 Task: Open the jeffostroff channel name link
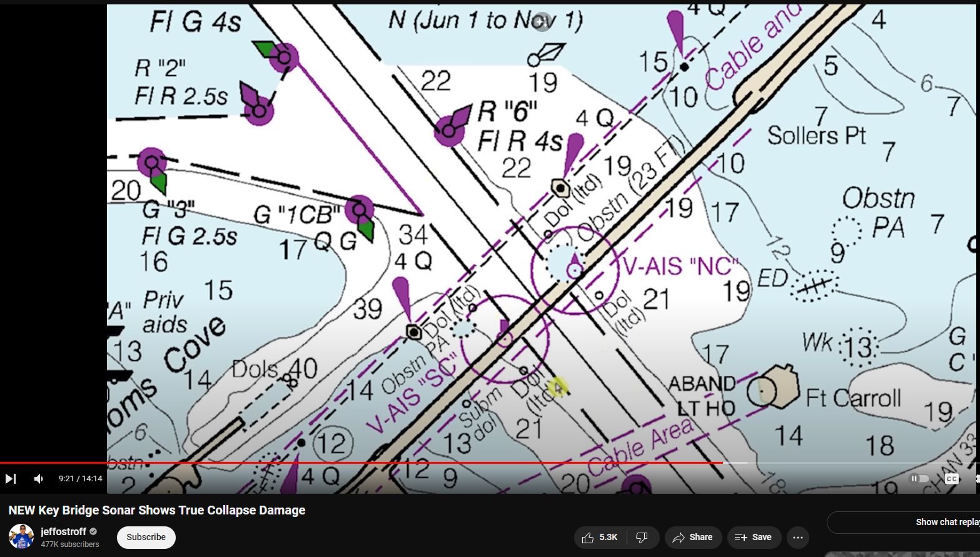click(x=63, y=531)
